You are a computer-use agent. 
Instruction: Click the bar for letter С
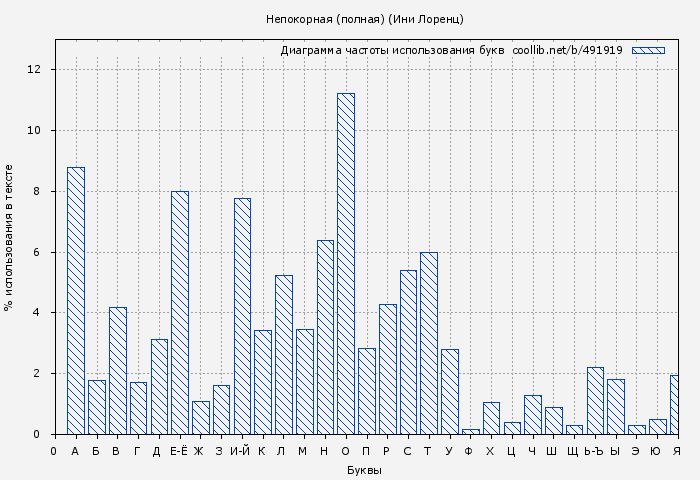click(408, 352)
